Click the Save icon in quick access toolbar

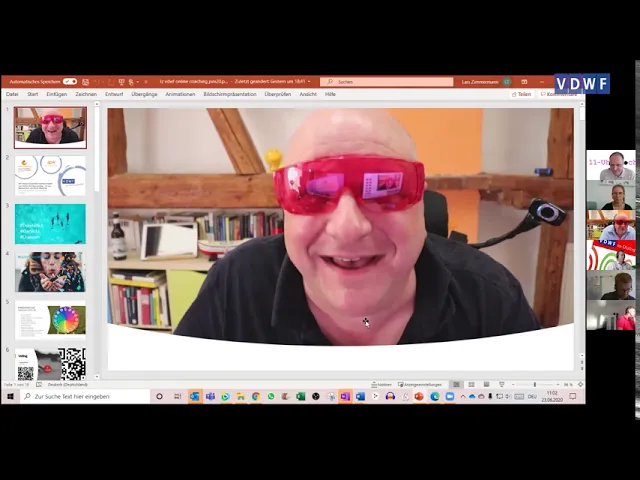[85, 82]
